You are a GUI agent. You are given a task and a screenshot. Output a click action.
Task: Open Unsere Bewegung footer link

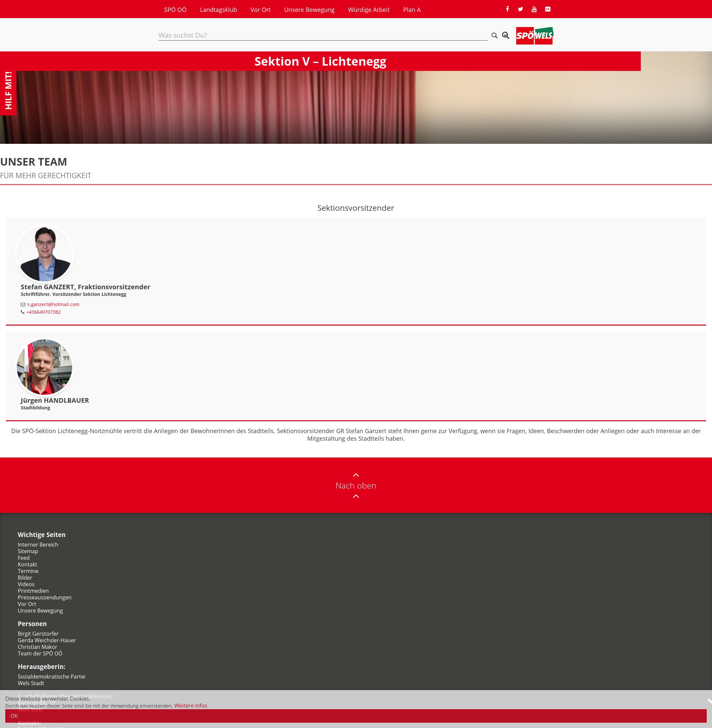(40, 611)
